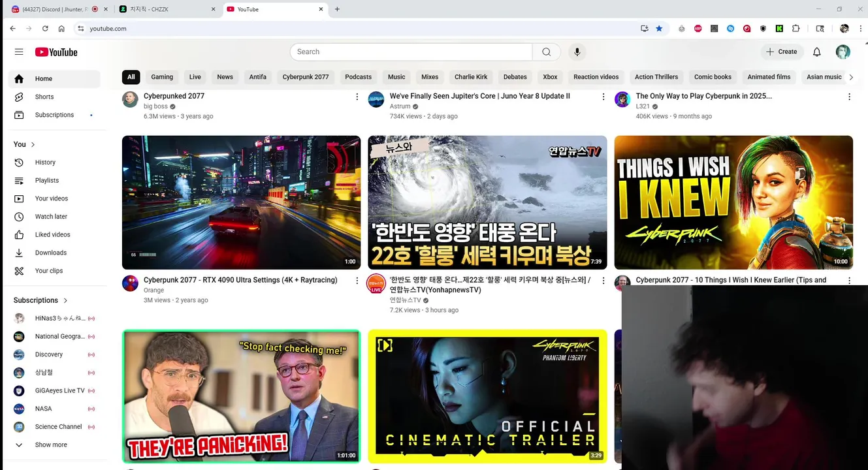
Task: Select the Live filter chip
Action: pos(195,77)
